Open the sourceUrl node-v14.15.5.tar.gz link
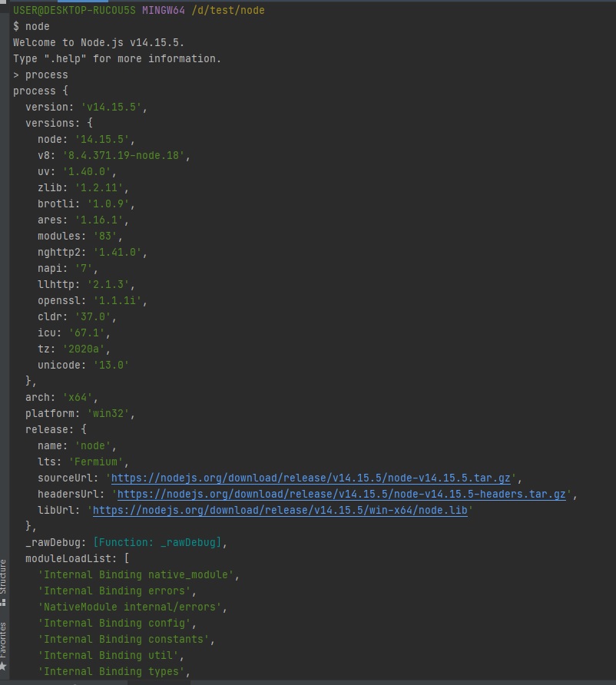 [x=310, y=478]
